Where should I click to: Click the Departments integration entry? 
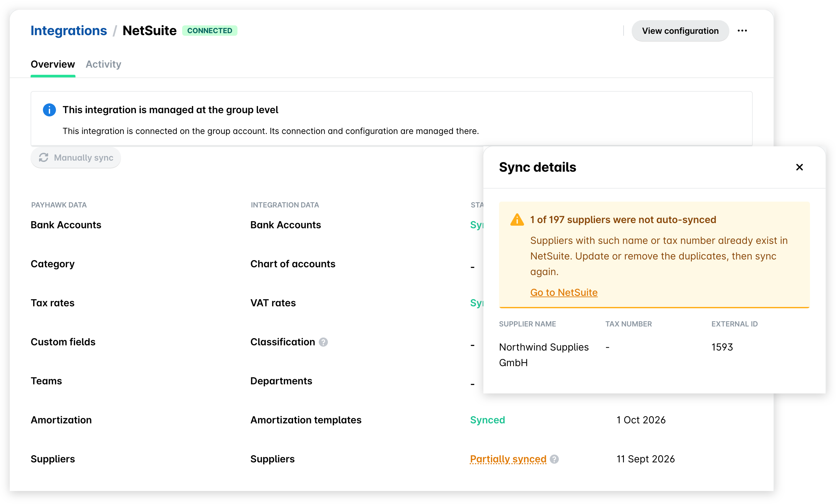click(x=281, y=381)
